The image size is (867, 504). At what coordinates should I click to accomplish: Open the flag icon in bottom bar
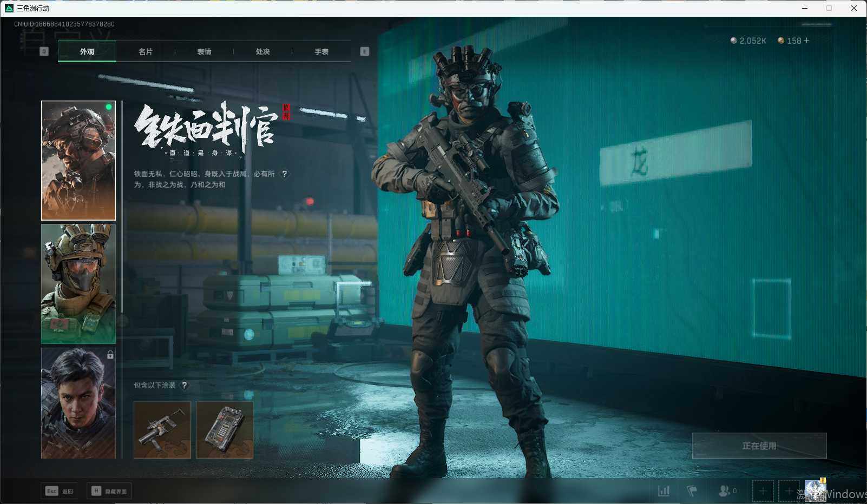(x=692, y=491)
